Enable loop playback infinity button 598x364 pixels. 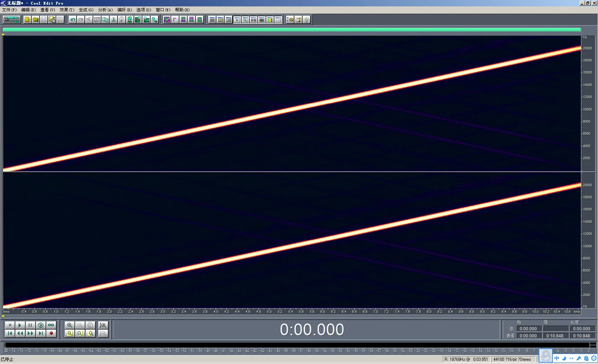click(x=51, y=325)
